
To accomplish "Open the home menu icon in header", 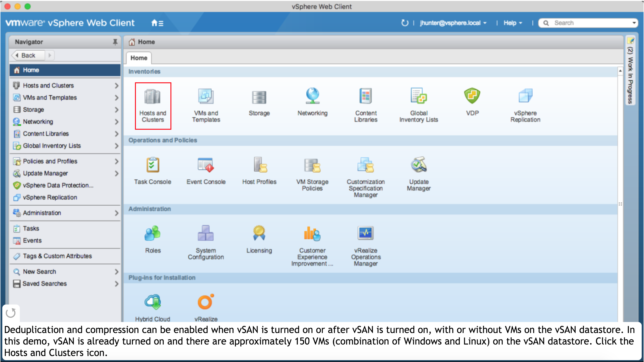I will coord(157,23).
